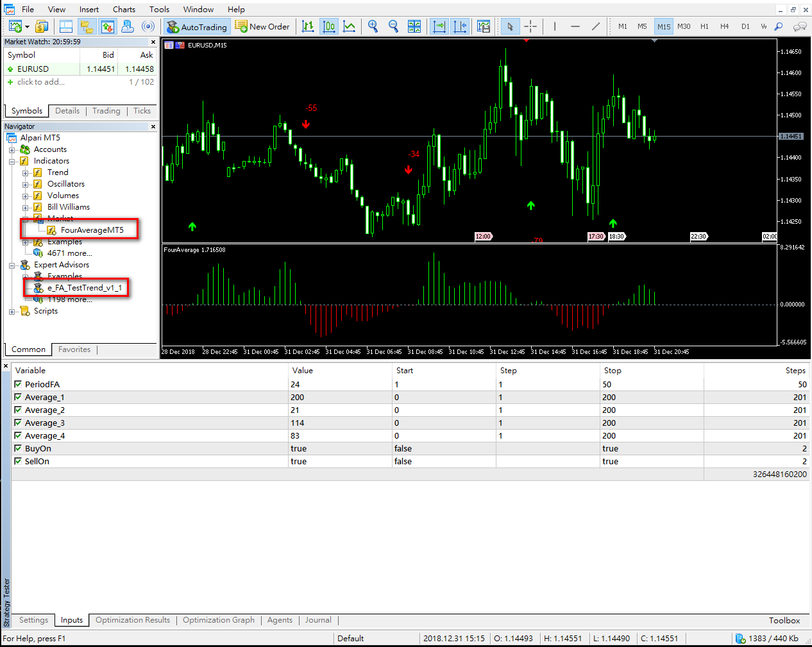Open the File menu
This screenshot has width=812, height=647.
click(x=28, y=9)
